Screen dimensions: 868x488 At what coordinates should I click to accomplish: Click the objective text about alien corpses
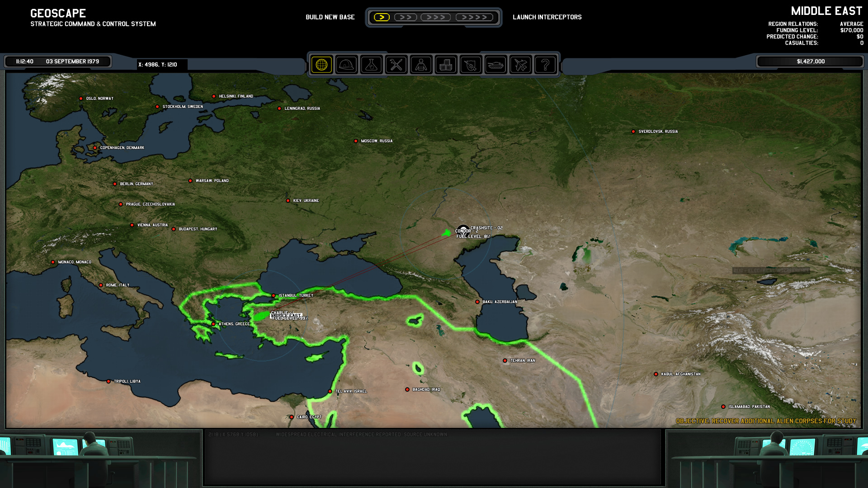[766, 421]
